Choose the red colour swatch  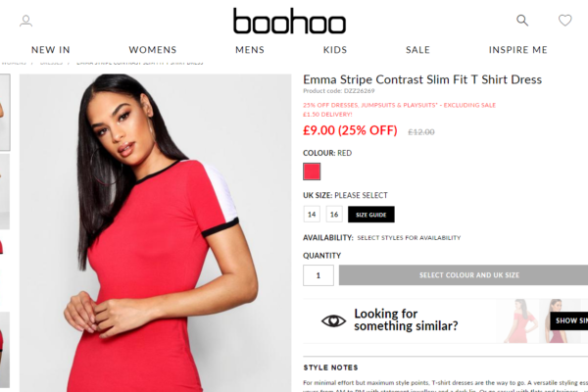point(312,171)
